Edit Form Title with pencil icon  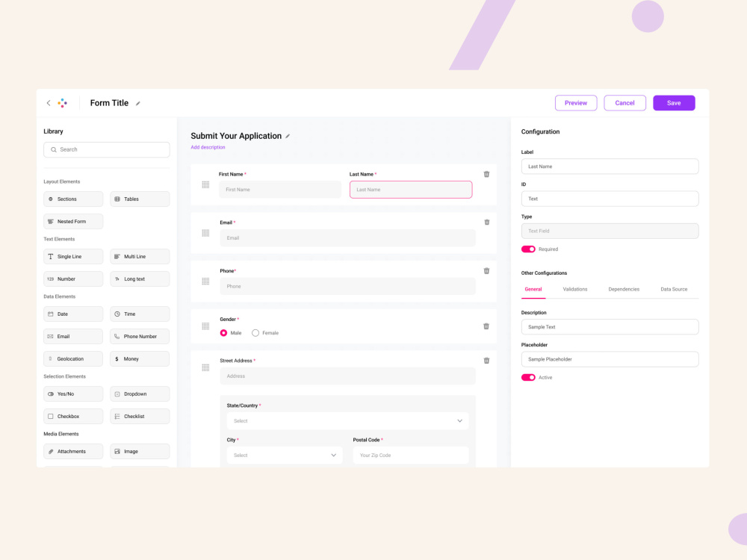click(x=138, y=103)
